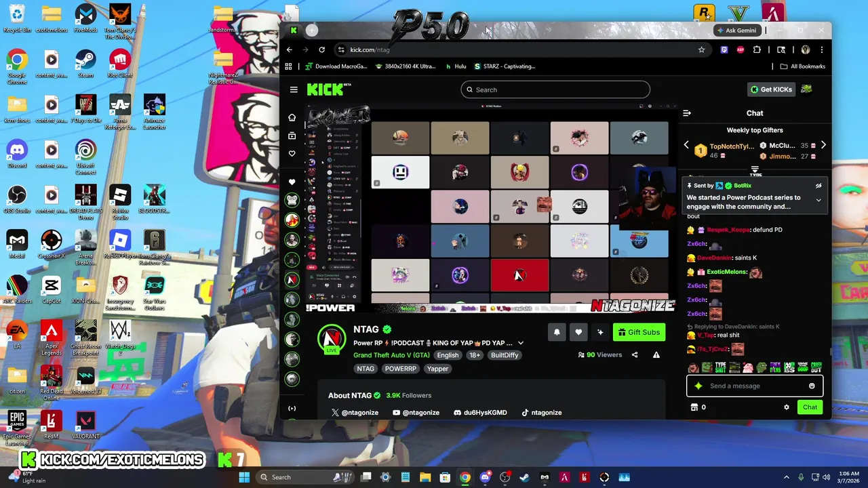
Task: Open the Kick sidebar hamburger menu
Action: pos(294,89)
